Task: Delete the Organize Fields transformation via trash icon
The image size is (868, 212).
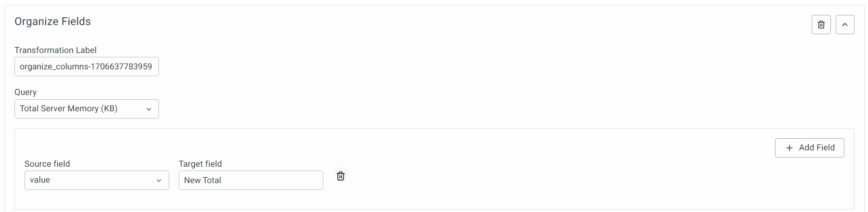Action: click(x=821, y=25)
